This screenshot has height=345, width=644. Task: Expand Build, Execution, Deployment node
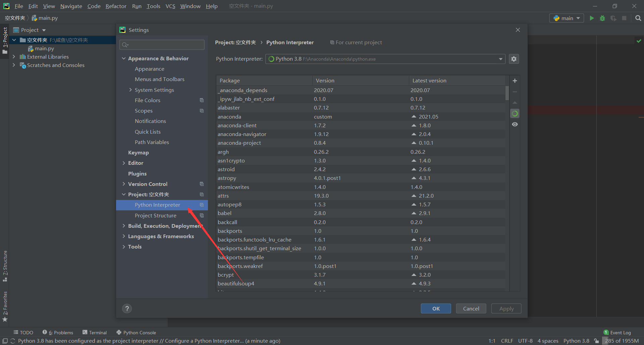pos(124,226)
